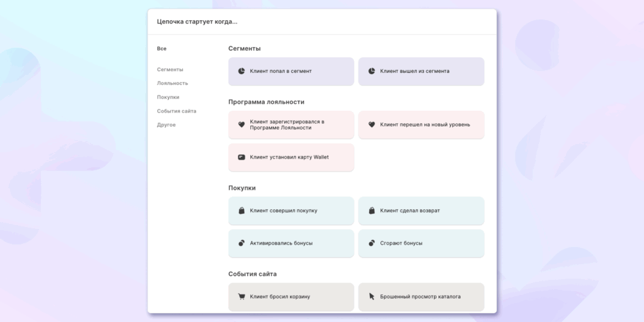This screenshot has width=644, height=322.
Task: Go to 'Покупки' sidebar category
Action: pos(168,97)
